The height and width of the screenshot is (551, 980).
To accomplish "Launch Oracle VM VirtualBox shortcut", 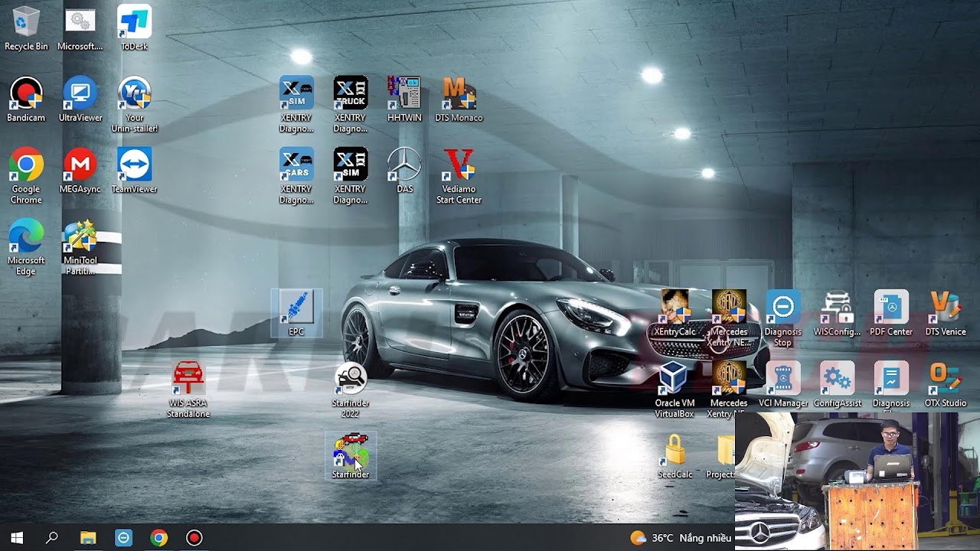I will pos(675,380).
